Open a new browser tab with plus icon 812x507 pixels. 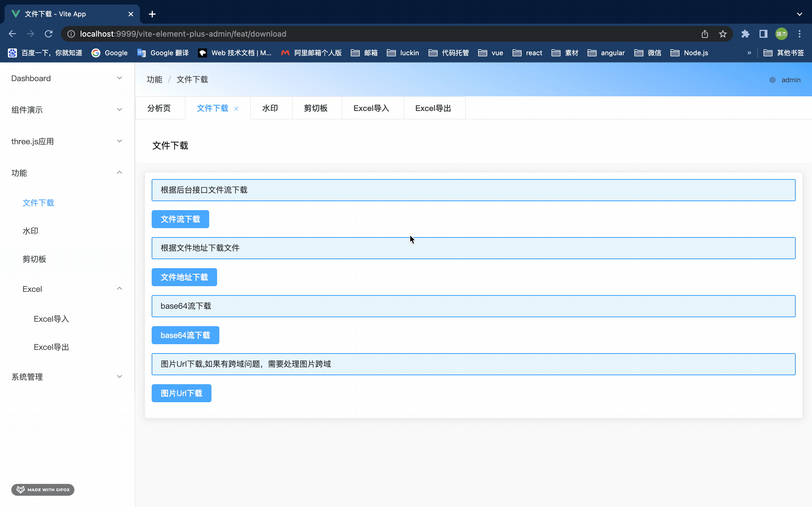152,14
